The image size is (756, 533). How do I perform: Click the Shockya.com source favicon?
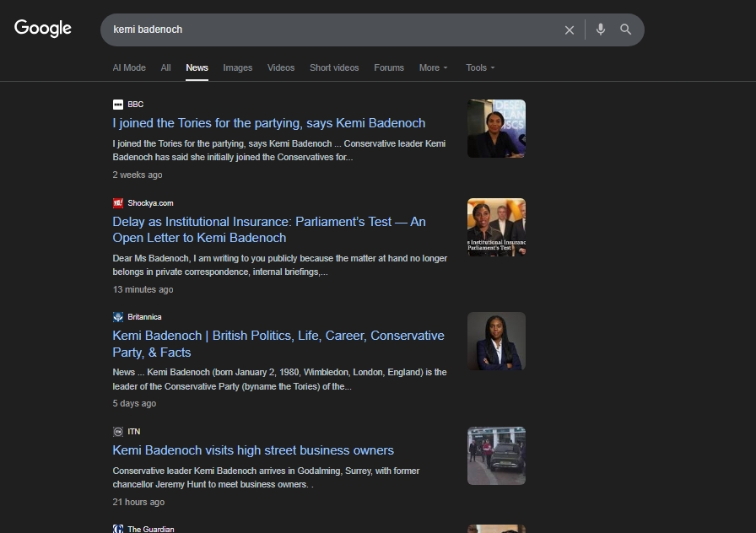tap(118, 203)
